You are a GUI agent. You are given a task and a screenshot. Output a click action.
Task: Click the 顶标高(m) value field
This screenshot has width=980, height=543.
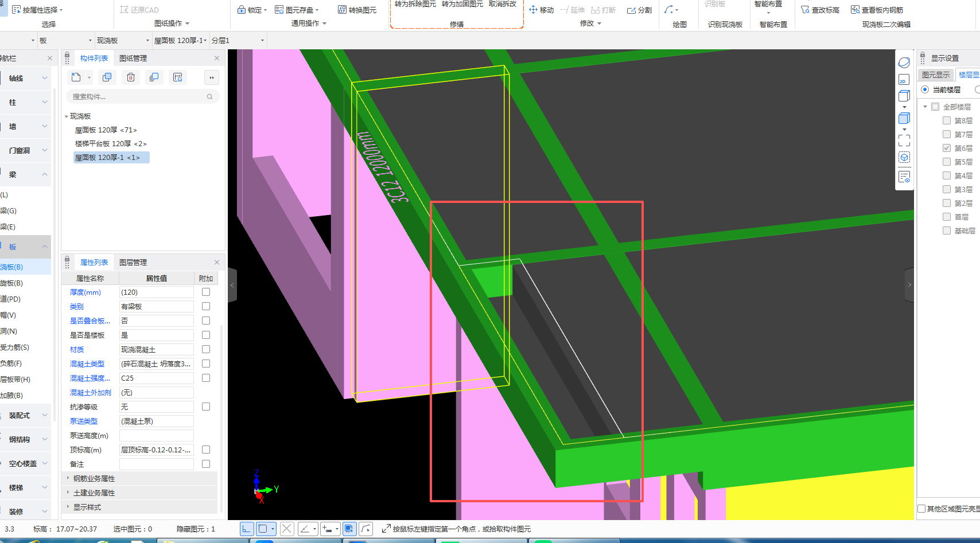click(156, 450)
